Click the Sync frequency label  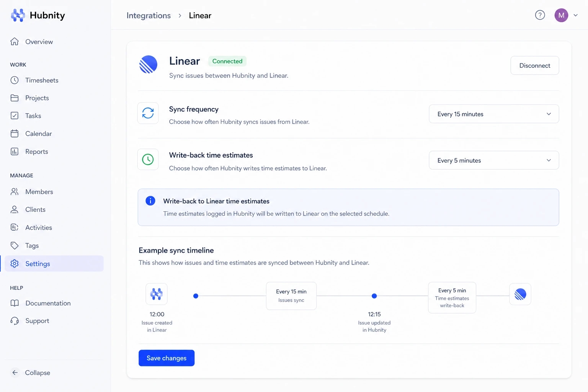coord(194,109)
